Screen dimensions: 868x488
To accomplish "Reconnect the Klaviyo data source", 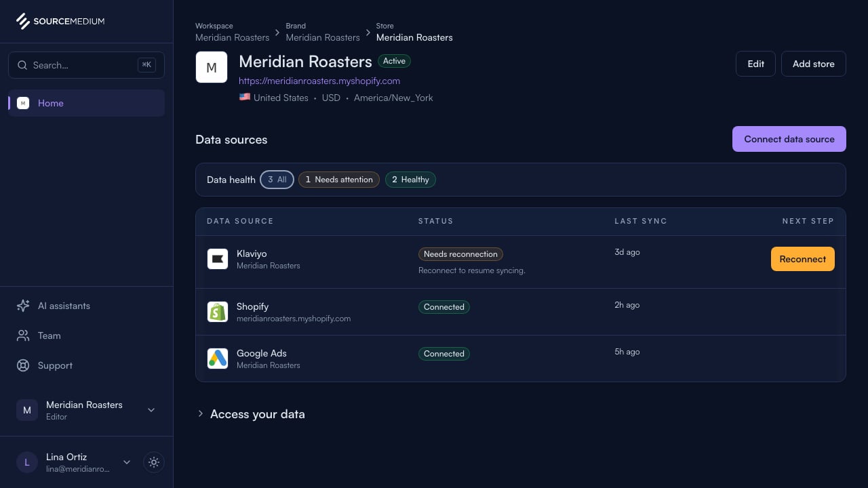I will (803, 259).
